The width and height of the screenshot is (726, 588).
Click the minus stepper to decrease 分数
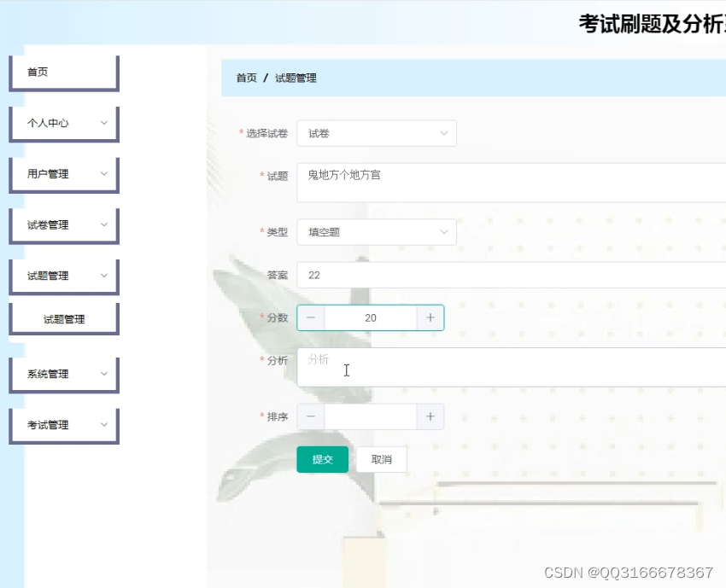(x=312, y=317)
